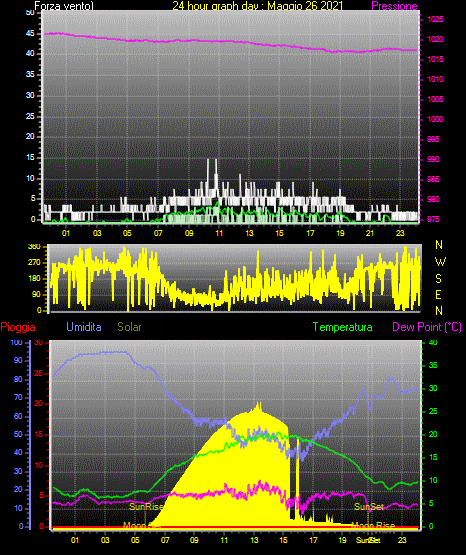Click the red rain baseline in the lower graph
Screen dimensions: 466x555
235,528
